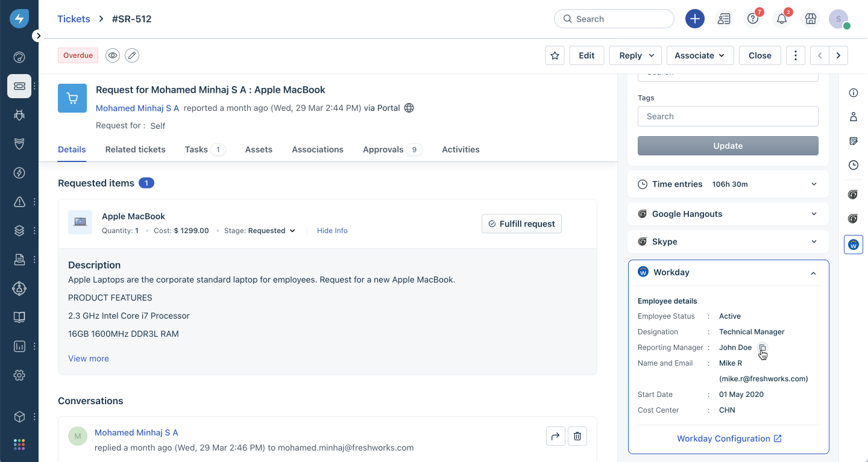Open the cube icon in the sidebar

tap(19, 417)
